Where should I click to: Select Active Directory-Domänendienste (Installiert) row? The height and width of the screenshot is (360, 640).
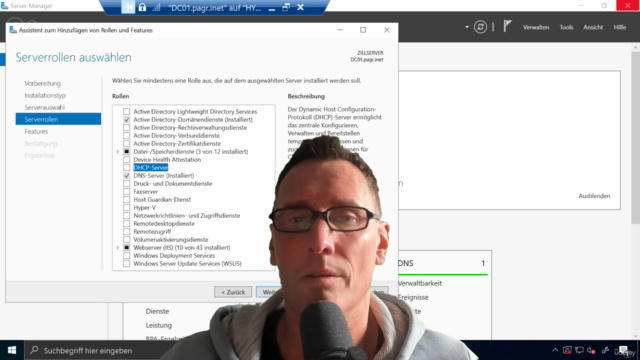tap(193, 120)
